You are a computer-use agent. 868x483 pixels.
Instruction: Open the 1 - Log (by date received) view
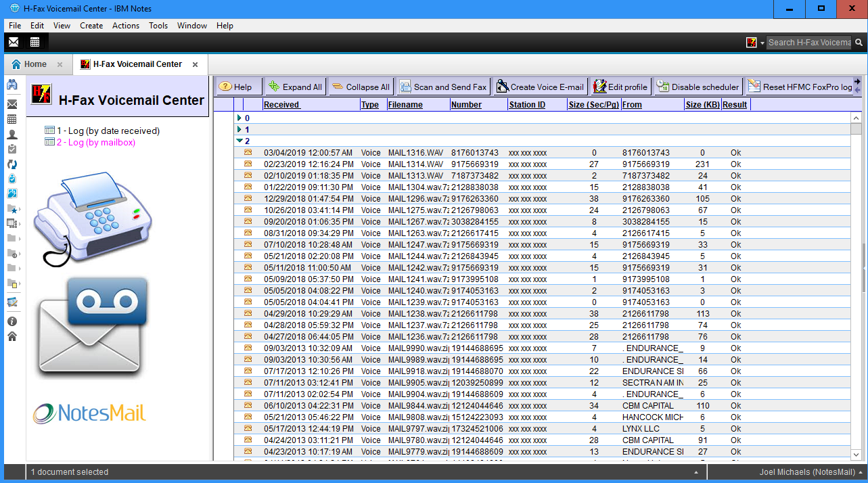(108, 131)
